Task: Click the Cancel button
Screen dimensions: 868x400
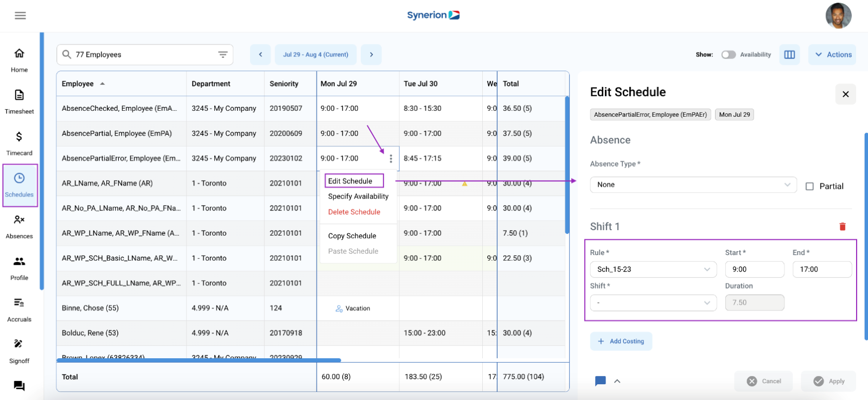Action: 763,381
